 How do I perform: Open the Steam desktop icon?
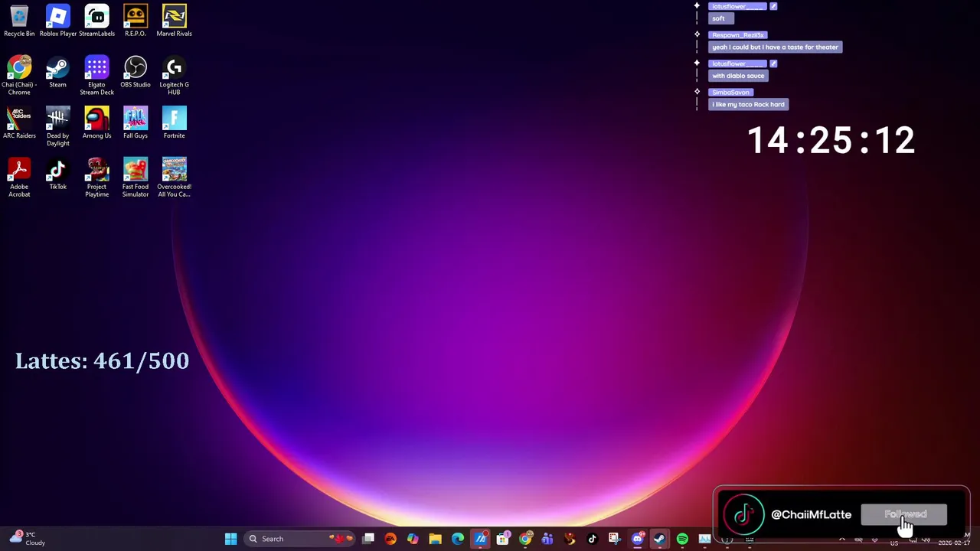(x=58, y=72)
